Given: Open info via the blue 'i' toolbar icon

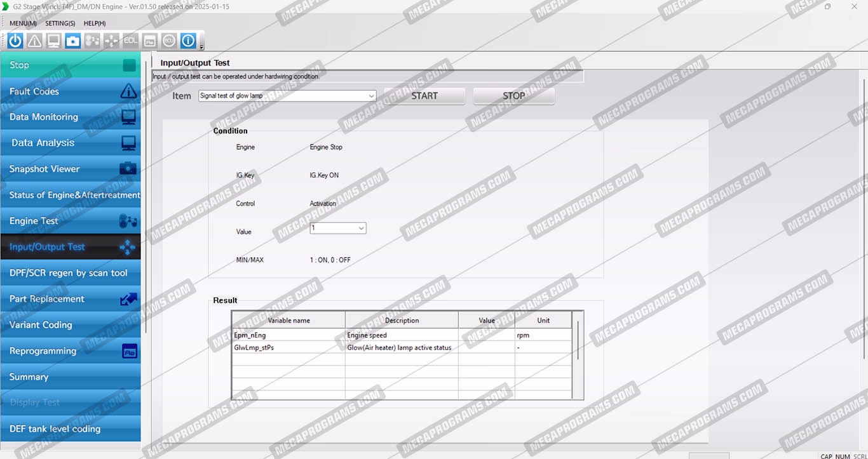Looking at the screenshot, I should [188, 41].
